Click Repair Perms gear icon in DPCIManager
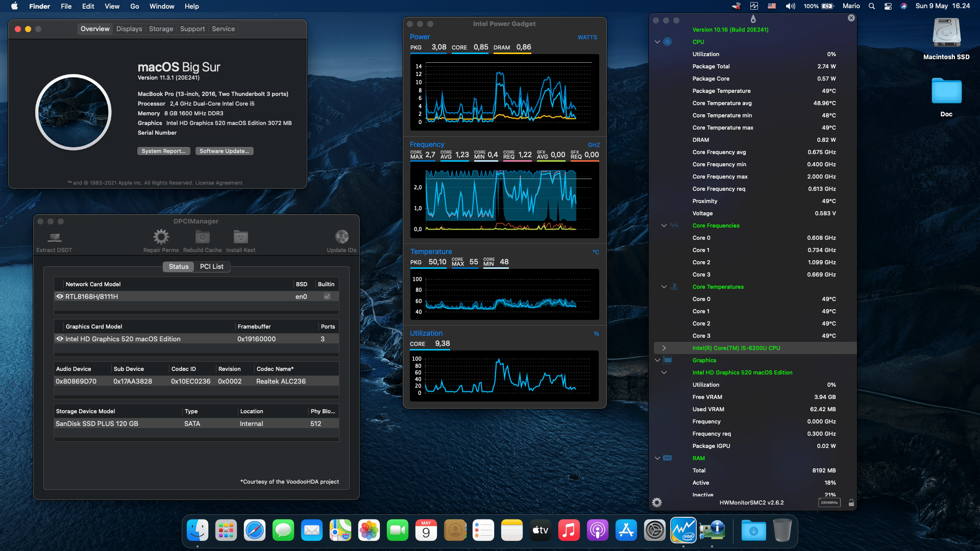This screenshot has width=980, height=551. pyautogui.click(x=161, y=237)
